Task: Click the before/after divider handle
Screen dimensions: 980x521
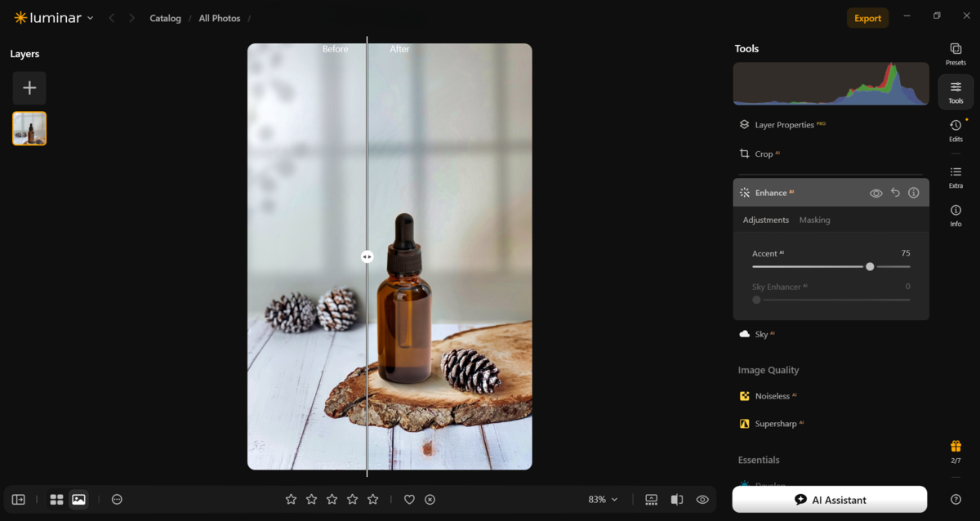Action: click(x=367, y=256)
